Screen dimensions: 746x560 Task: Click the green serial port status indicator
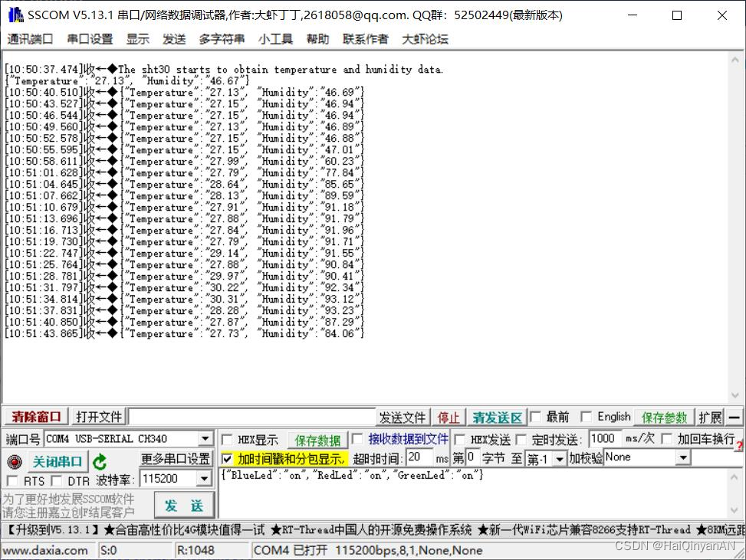point(15,461)
